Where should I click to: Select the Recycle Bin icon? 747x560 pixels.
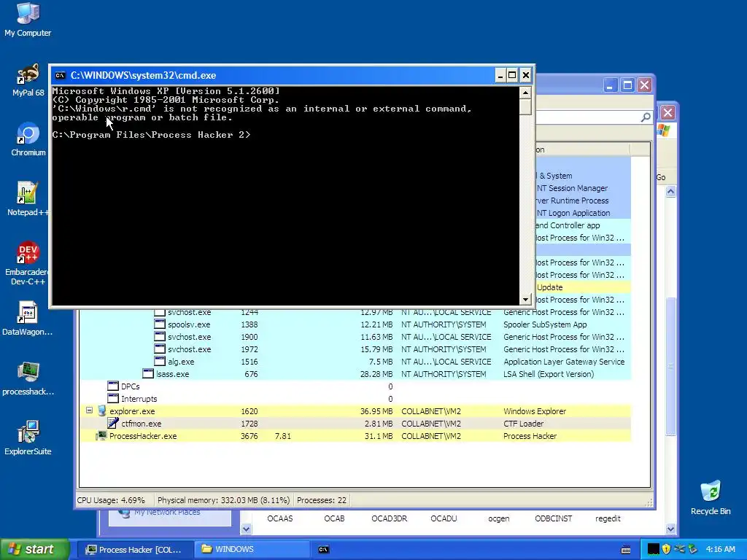(x=711, y=498)
